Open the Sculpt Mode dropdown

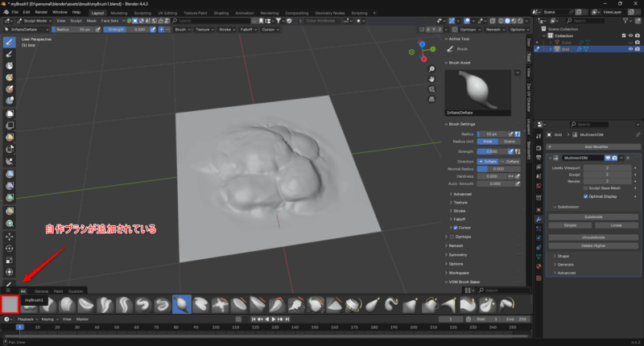click(x=35, y=21)
